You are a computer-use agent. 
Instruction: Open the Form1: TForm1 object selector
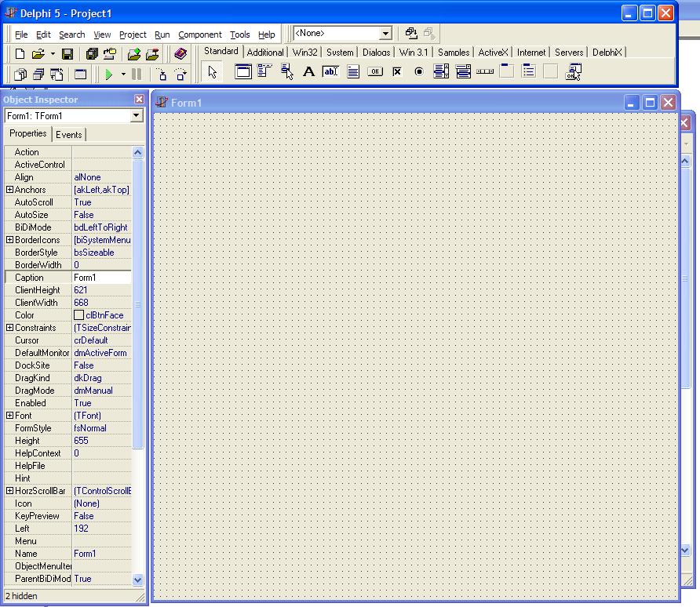click(x=74, y=116)
